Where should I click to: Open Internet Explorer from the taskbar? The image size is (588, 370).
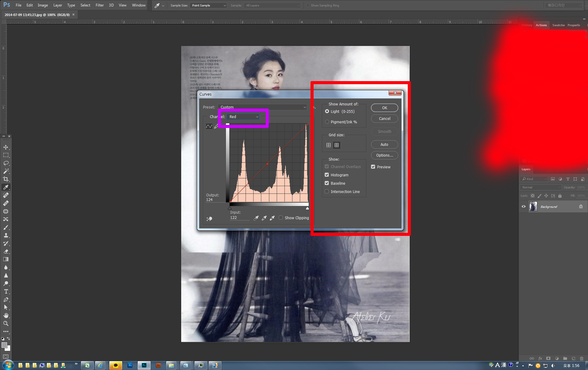point(101,365)
